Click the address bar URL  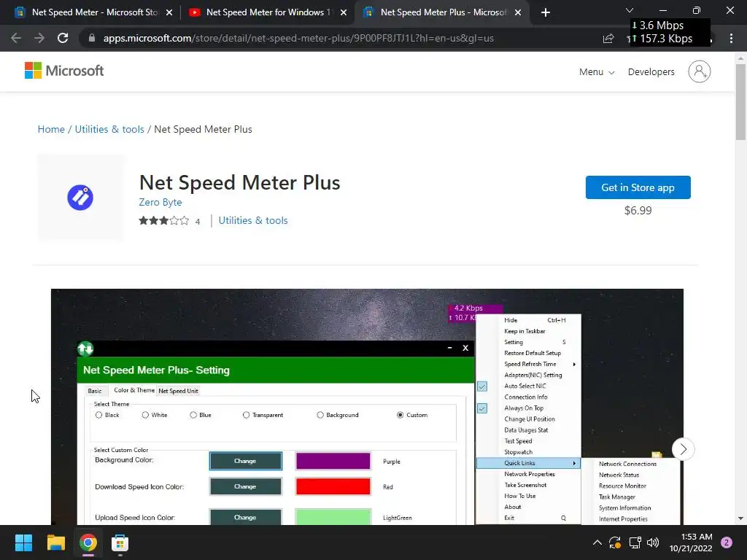coord(298,38)
